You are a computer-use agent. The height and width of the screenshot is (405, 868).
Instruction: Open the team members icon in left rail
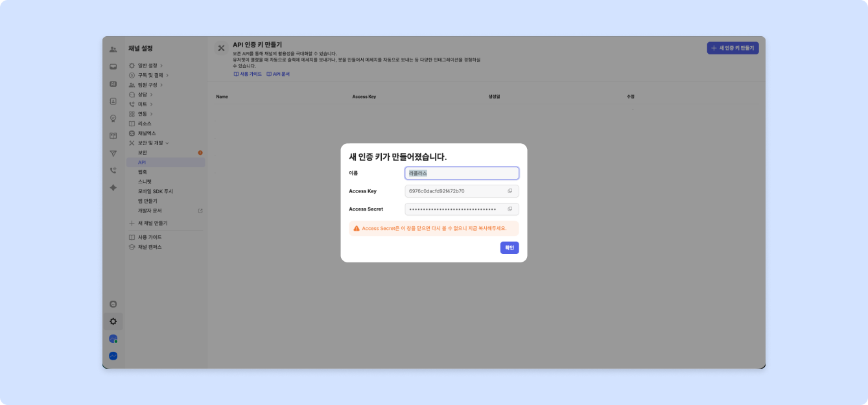pyautogui.click(x=113, y=49)
